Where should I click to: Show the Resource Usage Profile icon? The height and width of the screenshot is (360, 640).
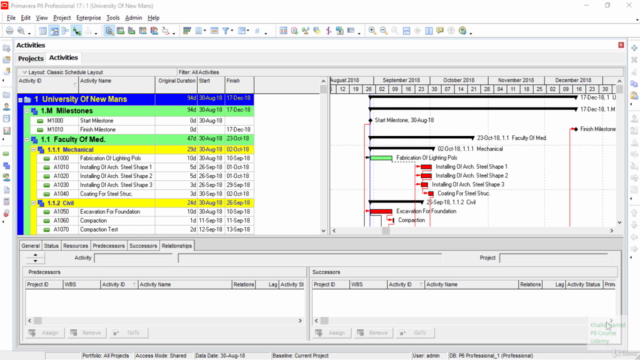[154, 31]
